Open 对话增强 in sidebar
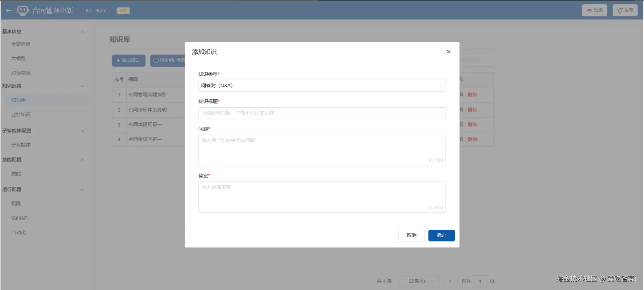 click(x=21, y=73)
